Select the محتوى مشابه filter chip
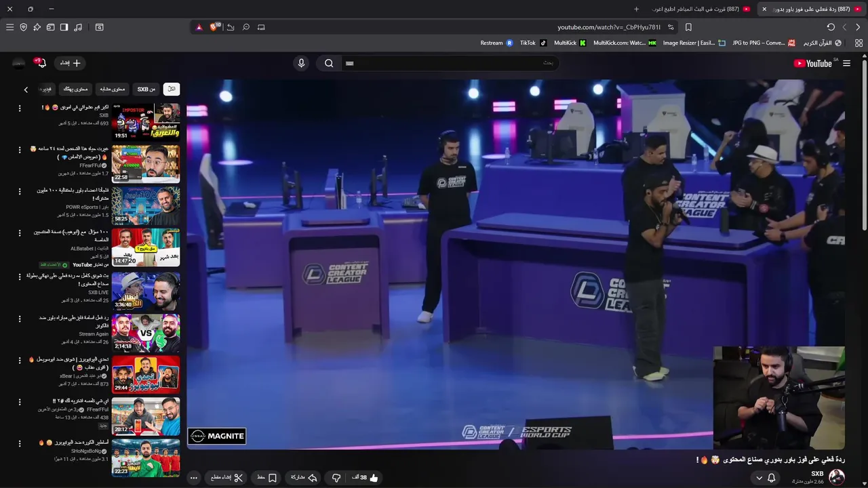The width and height of the screenshot is (868, 488). pos(112,89)
